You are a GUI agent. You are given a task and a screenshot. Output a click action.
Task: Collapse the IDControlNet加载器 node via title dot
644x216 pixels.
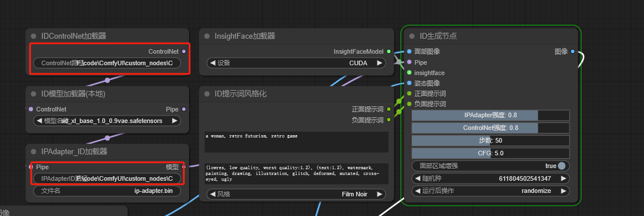[34, 36]
